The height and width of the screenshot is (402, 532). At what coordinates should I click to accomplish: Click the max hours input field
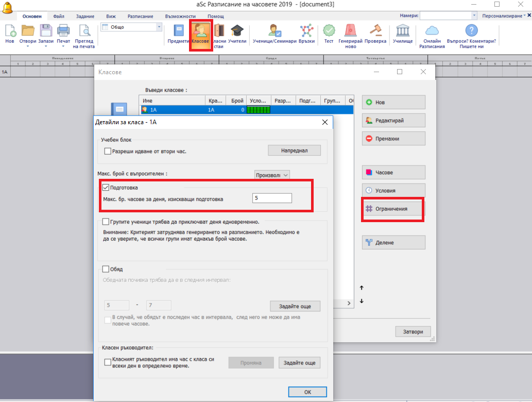coord(272,198)
